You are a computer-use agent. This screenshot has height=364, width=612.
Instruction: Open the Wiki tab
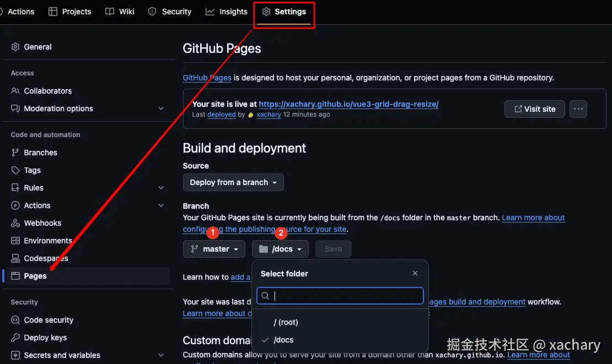pos(120,12)
